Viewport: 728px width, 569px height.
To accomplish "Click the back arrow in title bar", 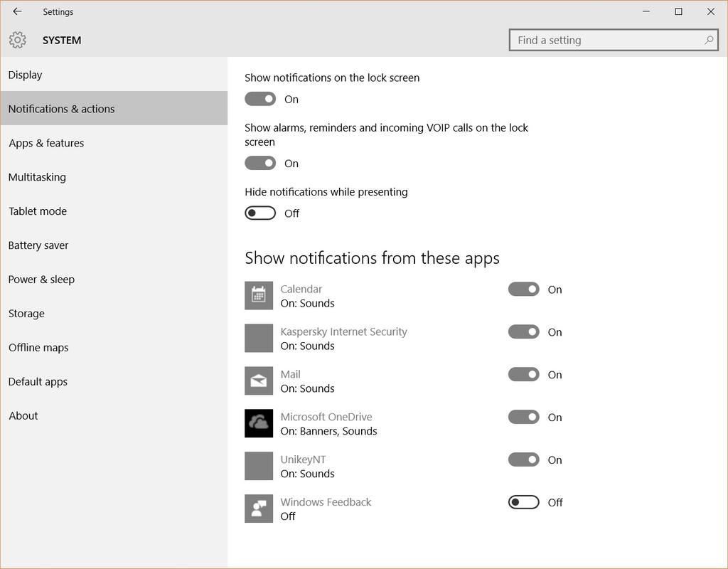I will click(17, 11).
